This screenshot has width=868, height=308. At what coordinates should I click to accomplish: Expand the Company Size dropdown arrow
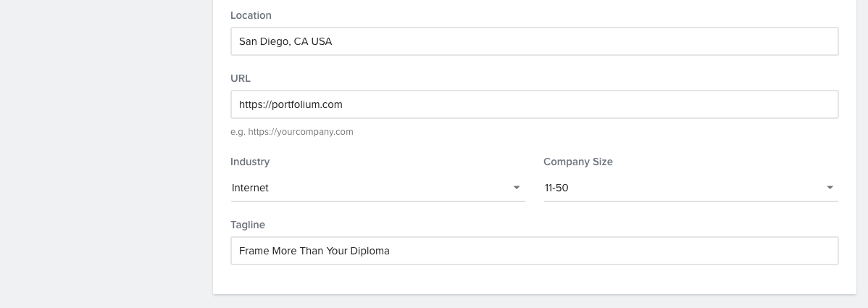pos(830,188)
